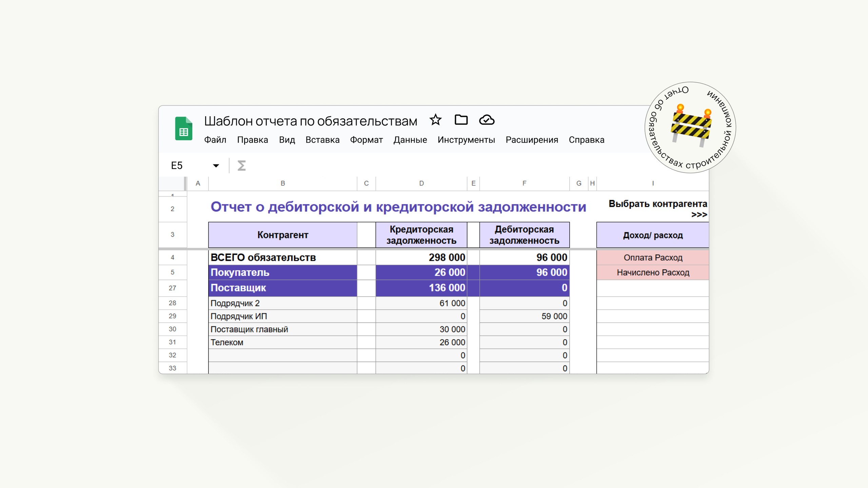Click the Поставщик group row cell

282,288
